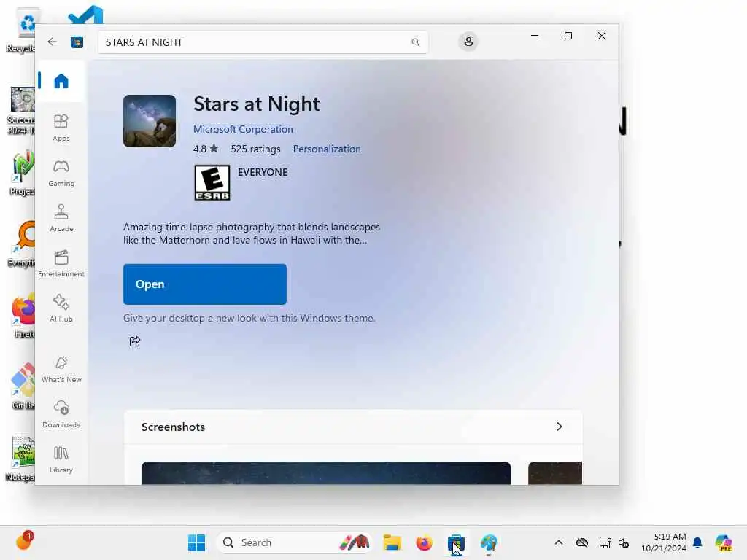
Task: Click the taskbar Search box
Action: [x=293, y=542]
